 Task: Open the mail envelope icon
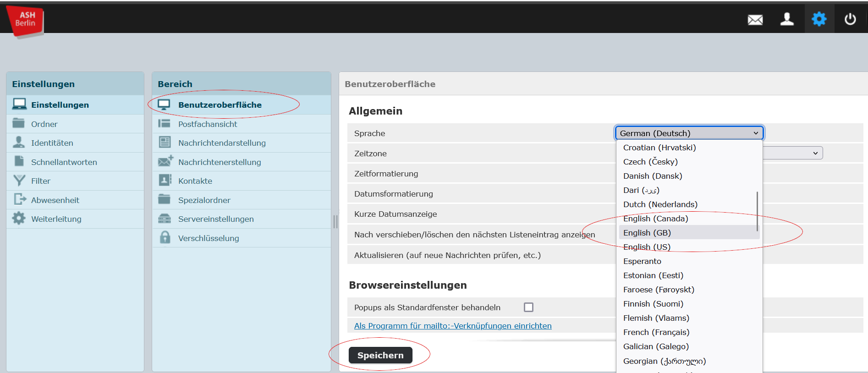tap(755, 19)
